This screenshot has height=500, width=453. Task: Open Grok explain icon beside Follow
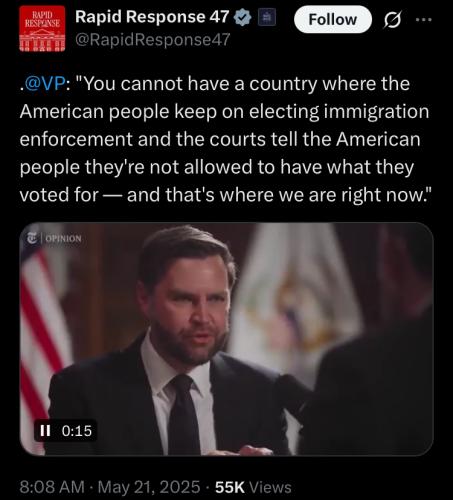(393, 20)
